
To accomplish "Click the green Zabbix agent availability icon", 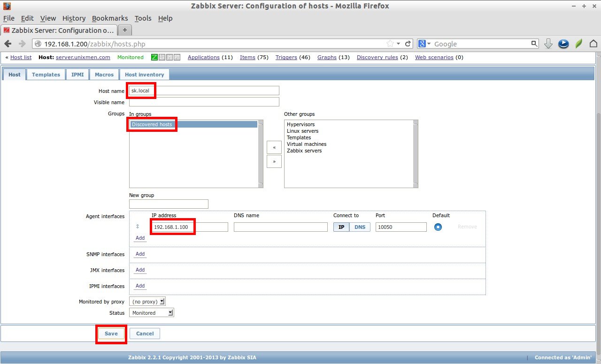I will click(x=154, y=57).
